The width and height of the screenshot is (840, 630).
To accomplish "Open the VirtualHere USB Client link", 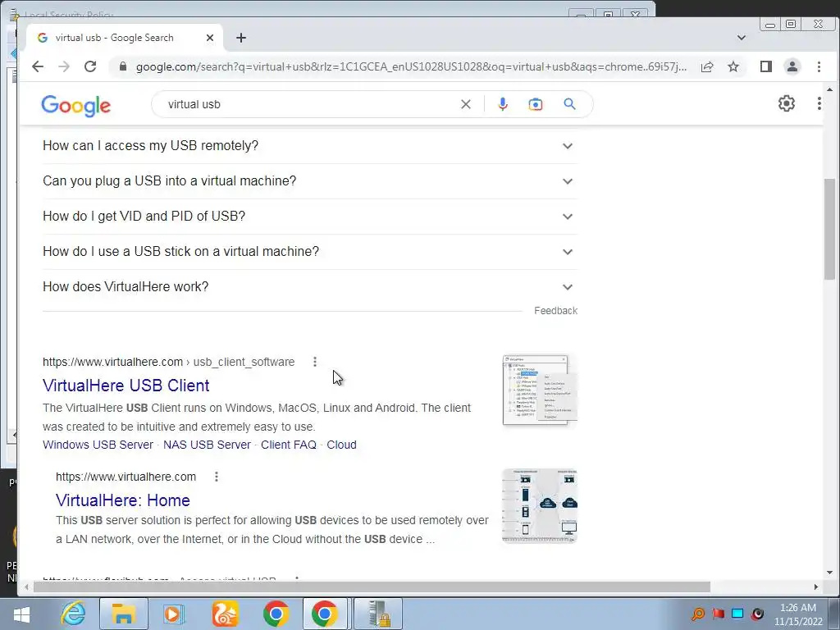I will point(126,386).
